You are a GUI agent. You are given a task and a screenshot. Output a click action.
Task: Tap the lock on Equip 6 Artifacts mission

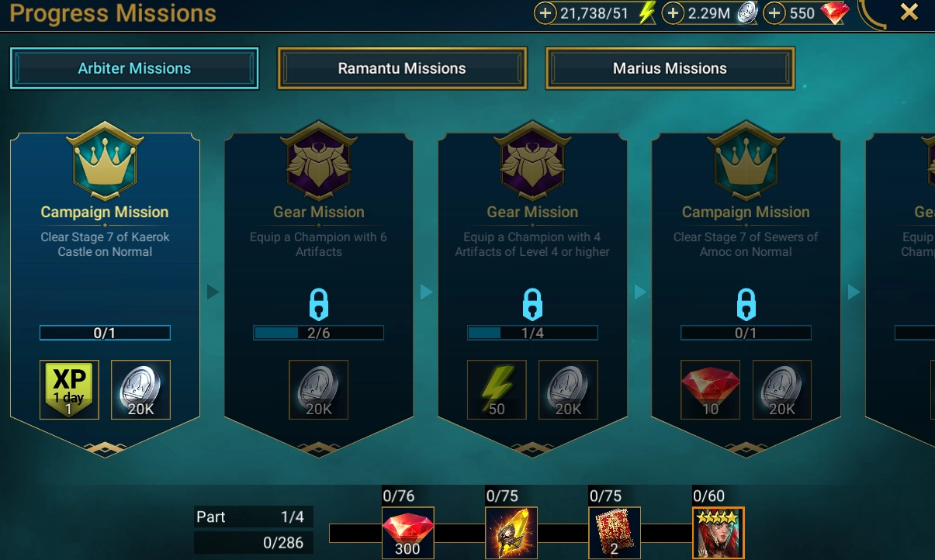tap(318, 303)
